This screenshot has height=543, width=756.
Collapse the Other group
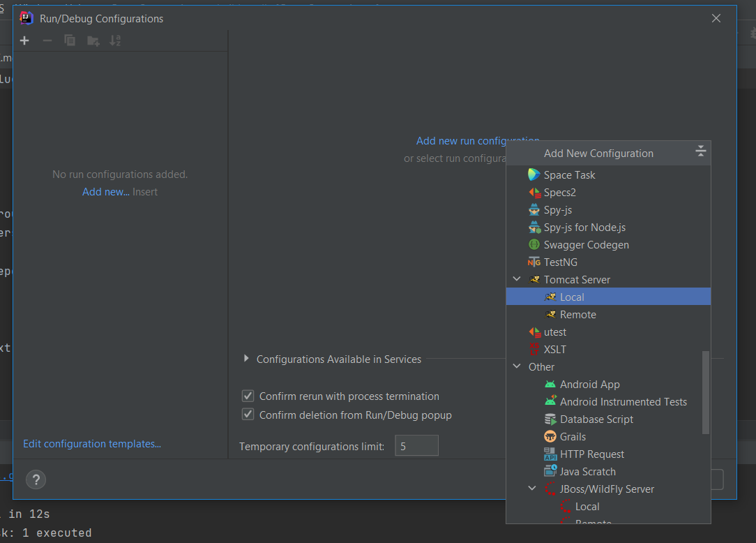click(517, 366)
